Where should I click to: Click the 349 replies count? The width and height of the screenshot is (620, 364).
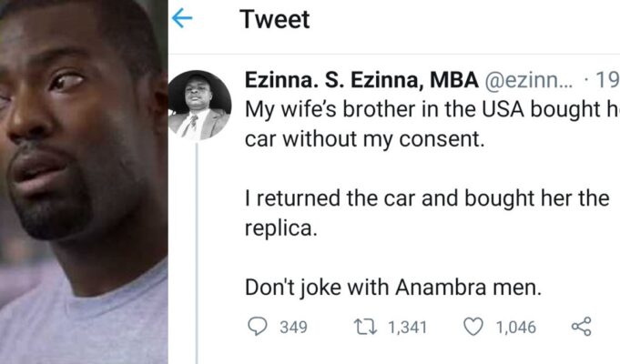[x=292, y=328]
